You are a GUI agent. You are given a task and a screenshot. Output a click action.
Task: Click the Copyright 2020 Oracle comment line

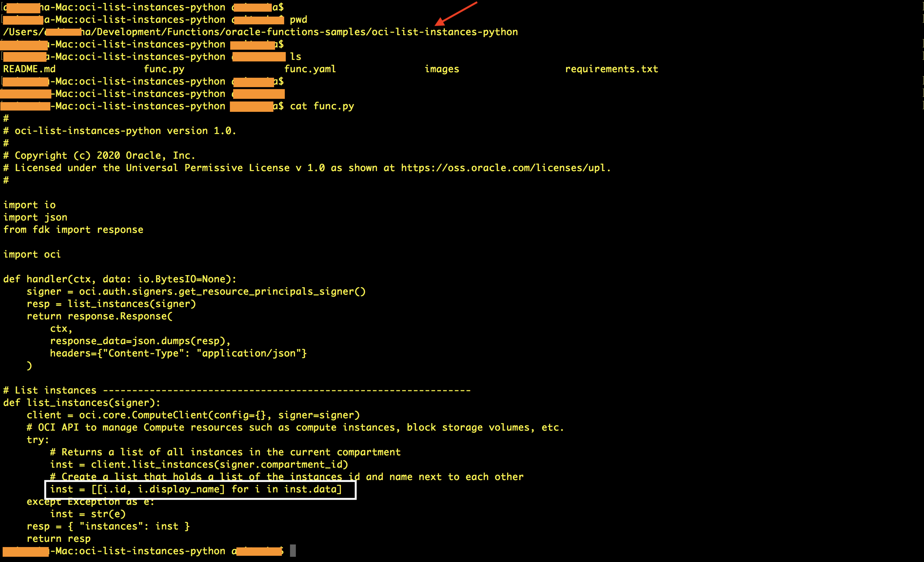[99, 155]
